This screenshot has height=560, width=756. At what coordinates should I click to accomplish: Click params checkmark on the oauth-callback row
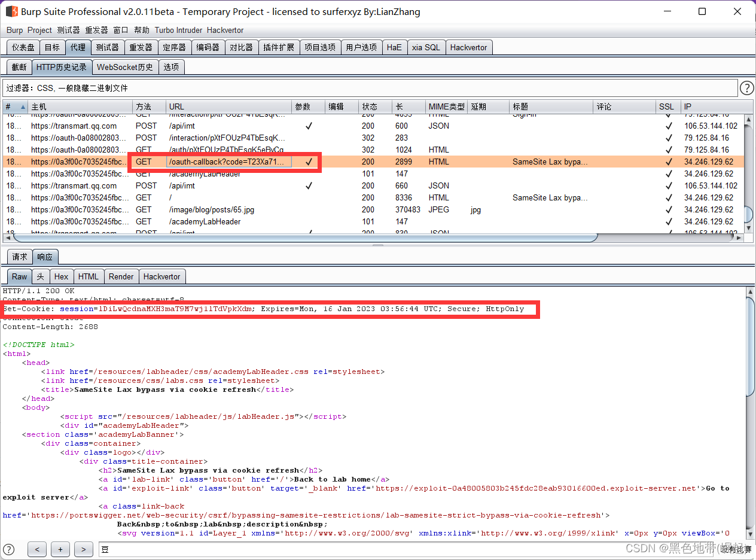click(x=309, y=162)
